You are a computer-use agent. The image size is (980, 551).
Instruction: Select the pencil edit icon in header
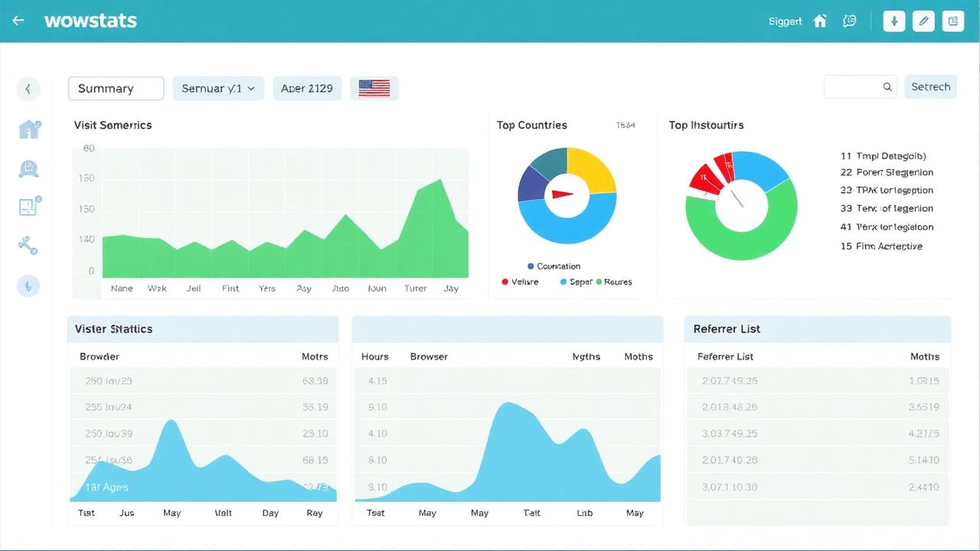point(924,21)
